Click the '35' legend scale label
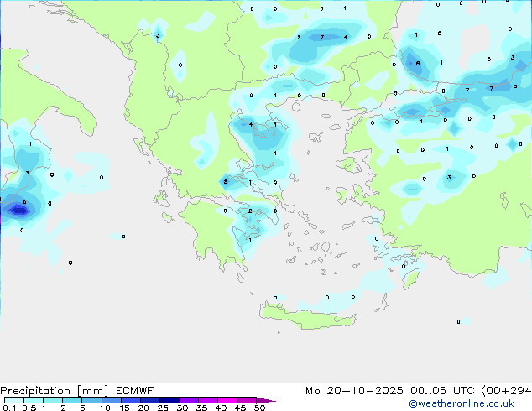This screenshot has width=532, height=411. [201, 408]
